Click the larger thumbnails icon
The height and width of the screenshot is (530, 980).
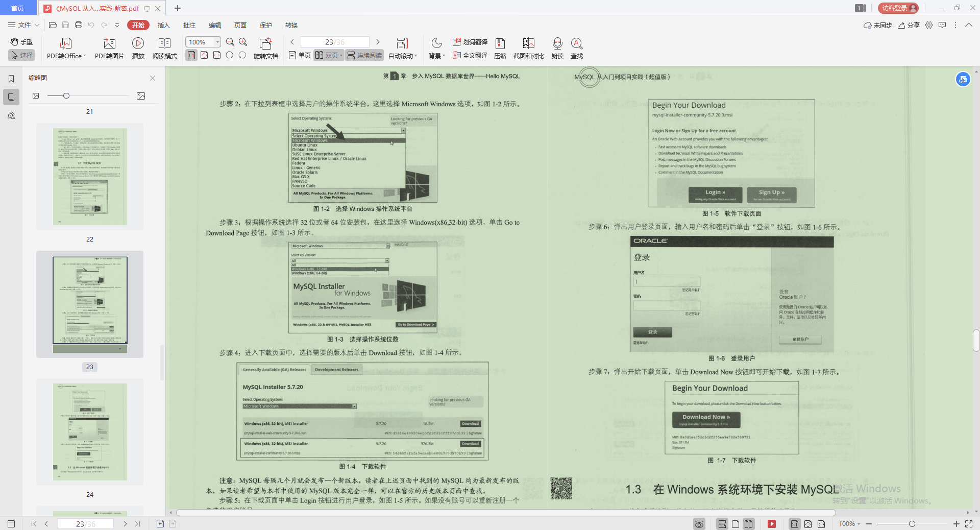(141, 96)
